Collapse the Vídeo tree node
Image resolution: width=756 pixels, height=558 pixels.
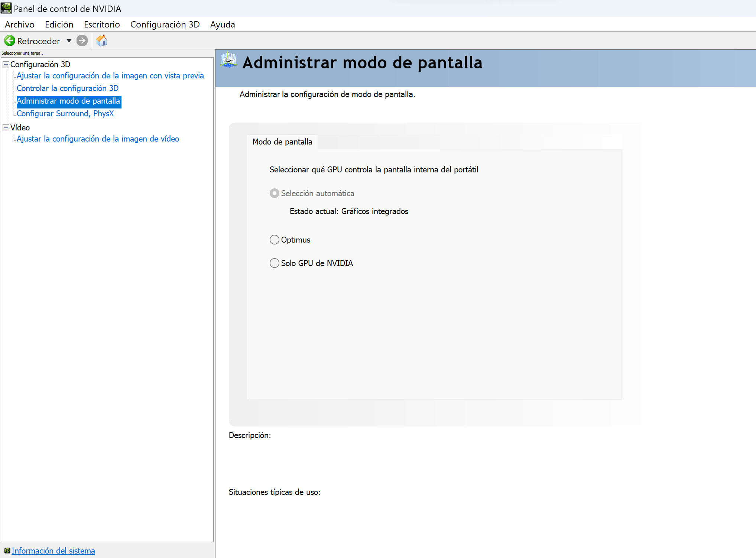6,128
